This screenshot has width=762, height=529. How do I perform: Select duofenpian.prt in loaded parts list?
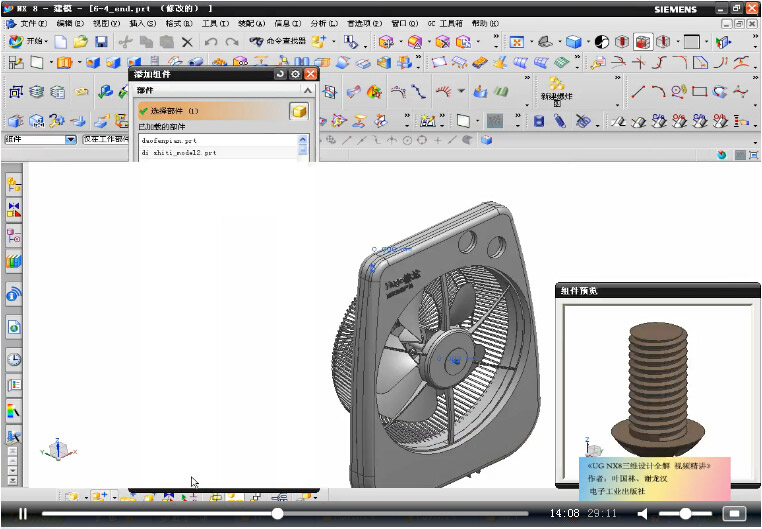tap(218, 141)
